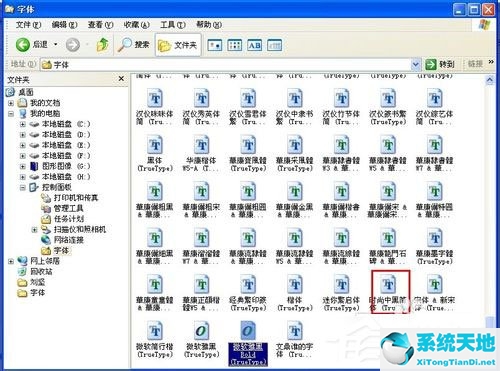This screenshot has width=500, height=371.
Task: Select the 華康儷粗黑 font file
Action: (155, 200)
